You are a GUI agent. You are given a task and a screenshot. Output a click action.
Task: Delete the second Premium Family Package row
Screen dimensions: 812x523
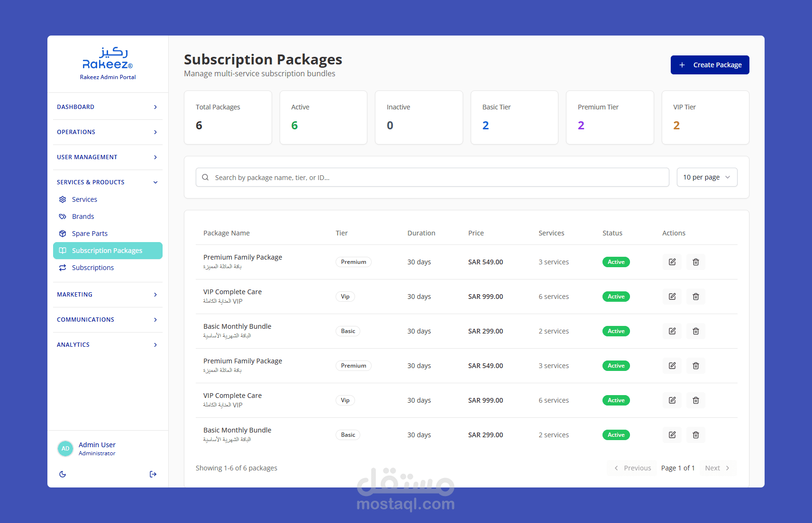696,366
